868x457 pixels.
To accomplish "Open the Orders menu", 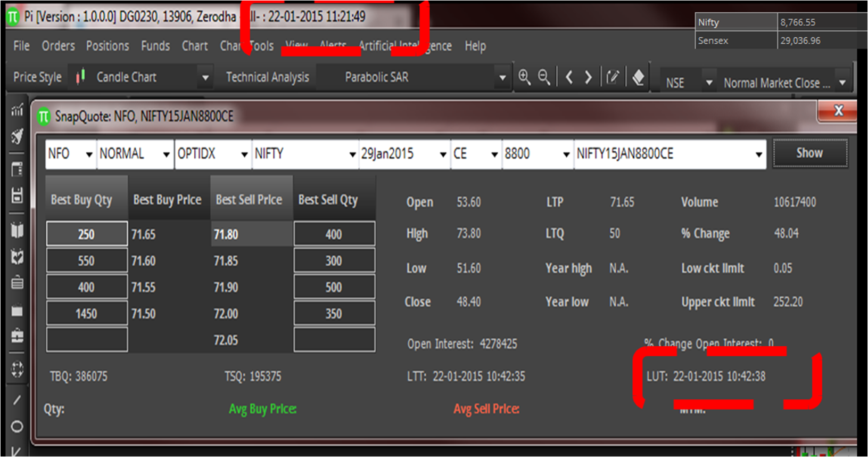I will coord(59,46).
